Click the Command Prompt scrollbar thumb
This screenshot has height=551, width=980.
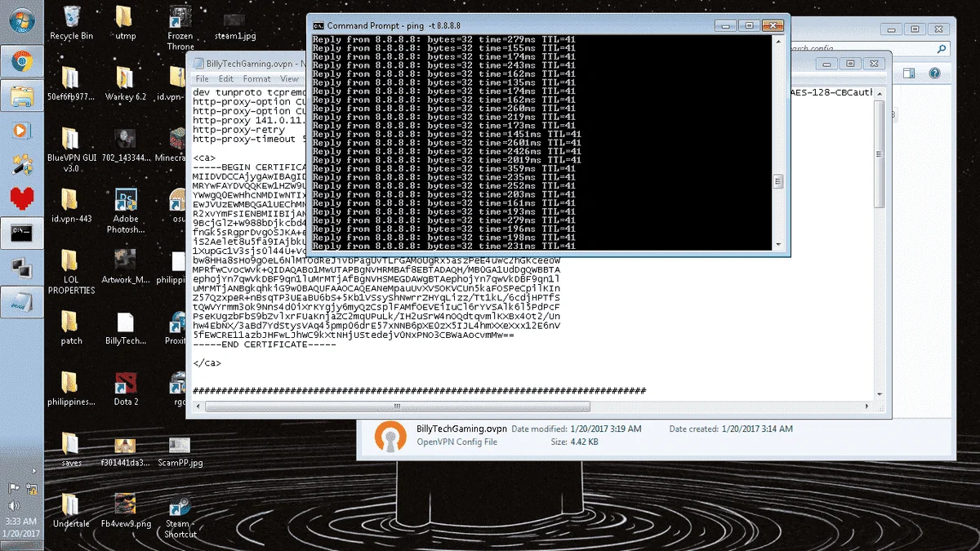pos(778,181)
